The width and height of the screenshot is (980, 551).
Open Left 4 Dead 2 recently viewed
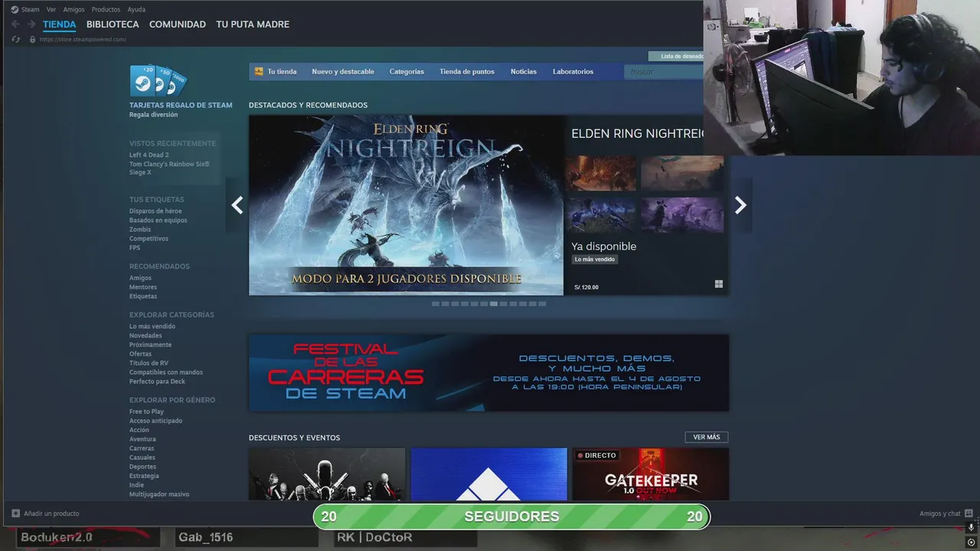149,155
